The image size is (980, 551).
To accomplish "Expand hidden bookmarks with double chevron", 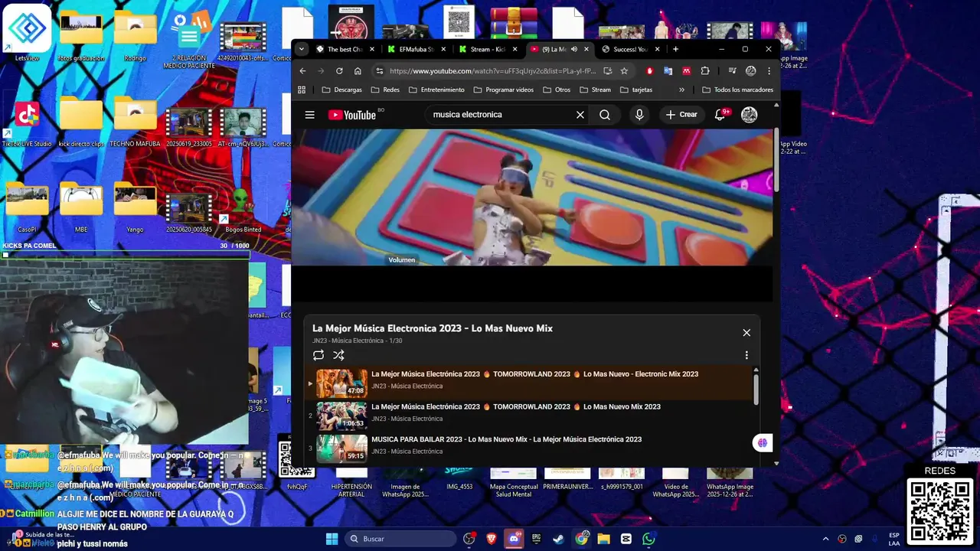I will 681,90.
